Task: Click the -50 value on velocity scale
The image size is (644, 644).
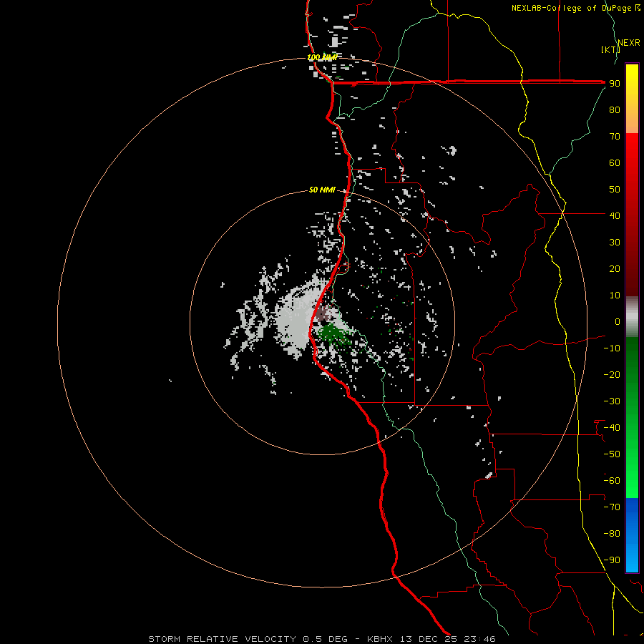Action: point(612,454)
